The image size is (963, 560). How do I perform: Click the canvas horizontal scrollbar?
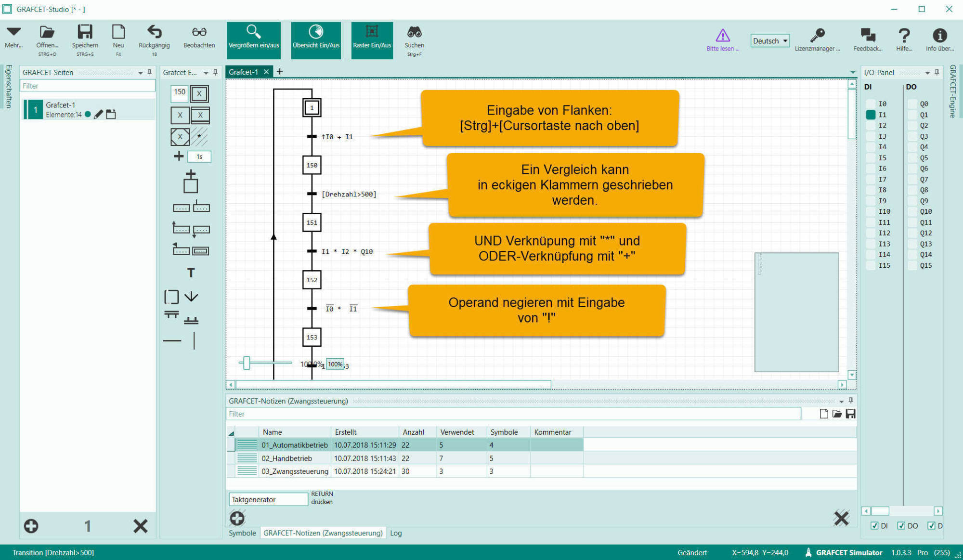tap(393, 385)
